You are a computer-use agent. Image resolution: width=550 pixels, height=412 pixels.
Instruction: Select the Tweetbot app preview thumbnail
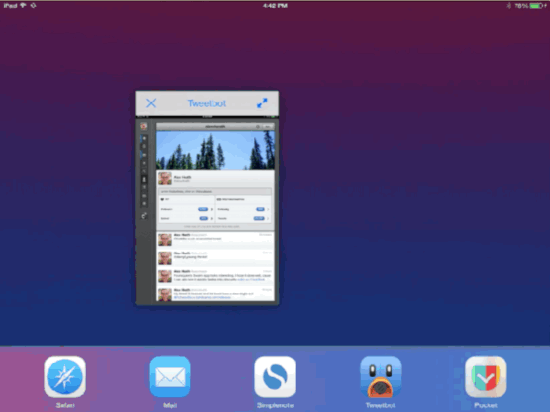(207, 210)
